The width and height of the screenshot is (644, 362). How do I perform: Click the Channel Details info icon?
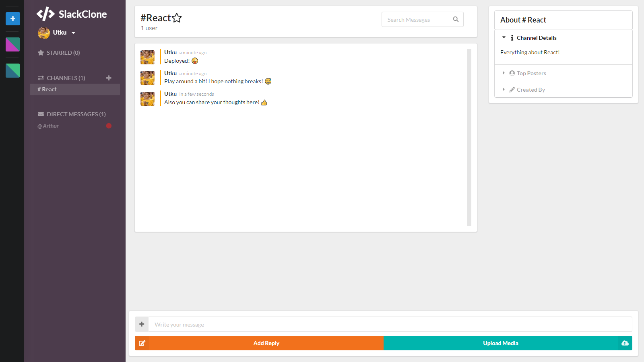tap(512, 38)
